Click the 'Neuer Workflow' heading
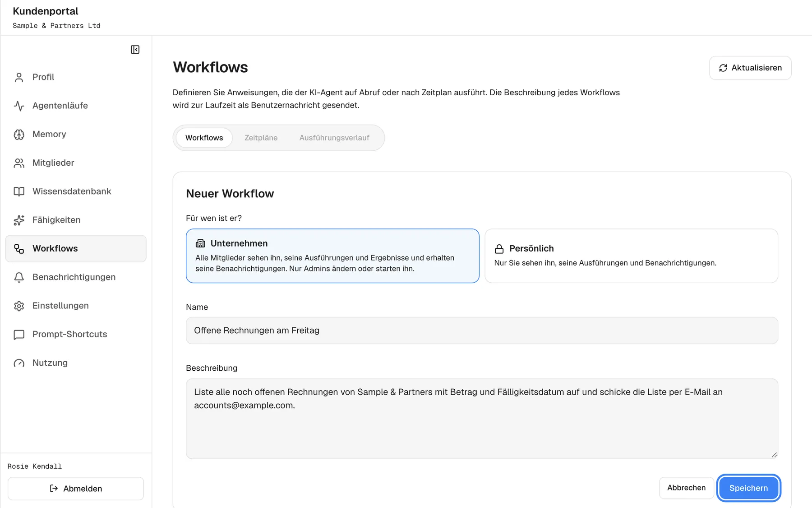812x508 pixels. point(230,194)
